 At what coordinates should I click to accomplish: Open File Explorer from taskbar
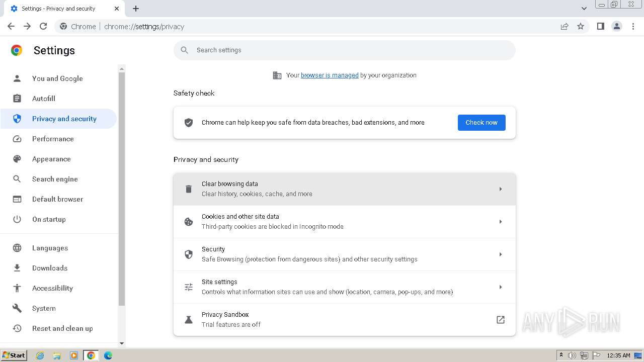pyautogui.click(x=57, y=355)
